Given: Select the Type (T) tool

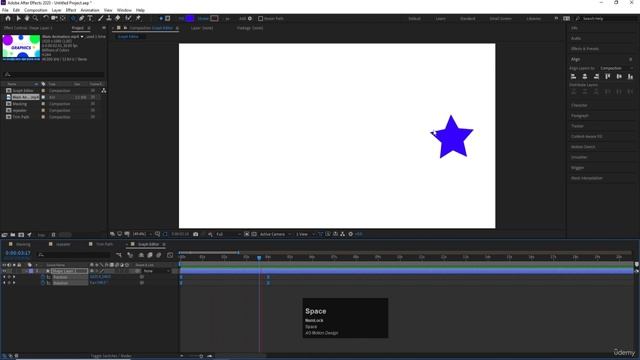Looking at the screenshot, I should click(90, 18).
